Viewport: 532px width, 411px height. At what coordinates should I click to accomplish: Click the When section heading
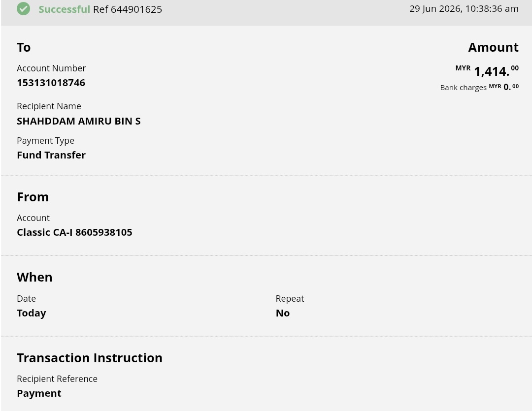[x=34, y=278]
